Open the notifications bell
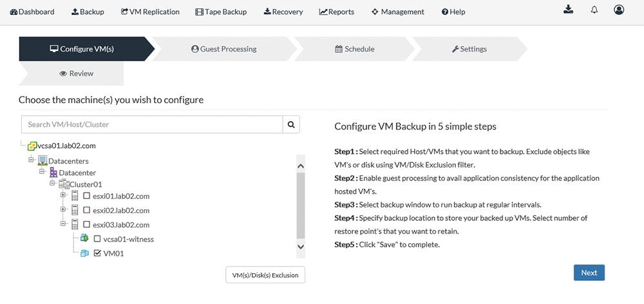 [594, 10]
